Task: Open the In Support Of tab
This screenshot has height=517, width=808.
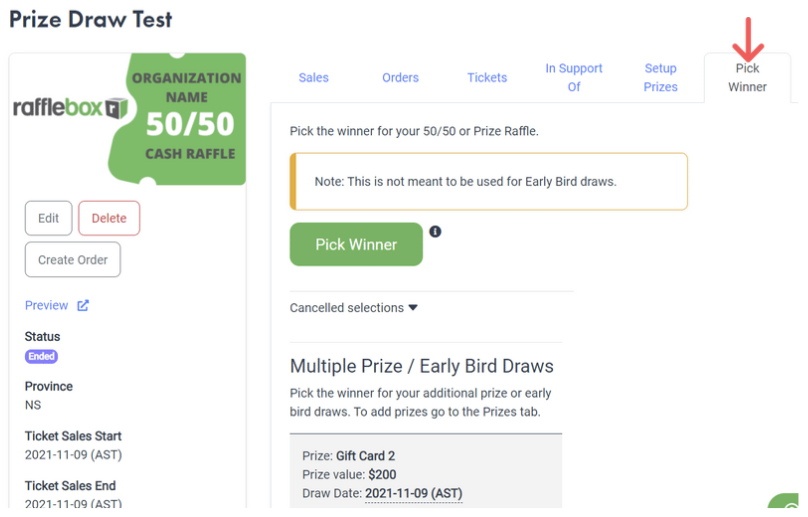Action: tap(574, 77)
